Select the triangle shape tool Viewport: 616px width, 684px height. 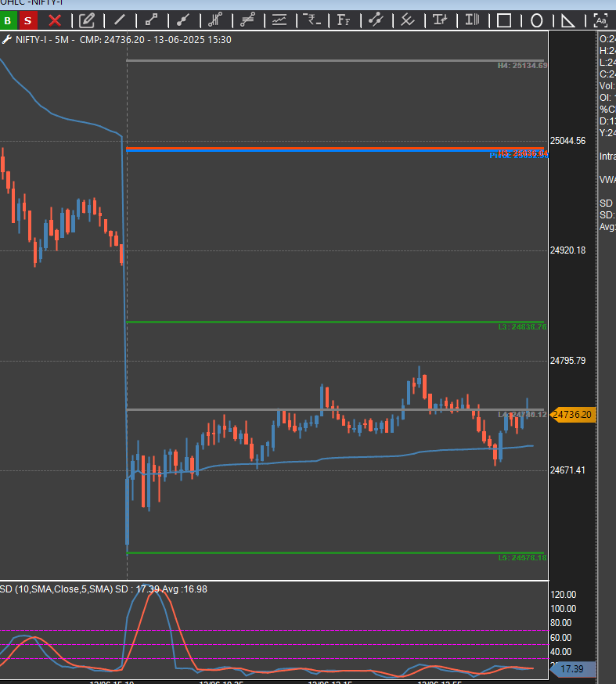click(x=567, y=20)
